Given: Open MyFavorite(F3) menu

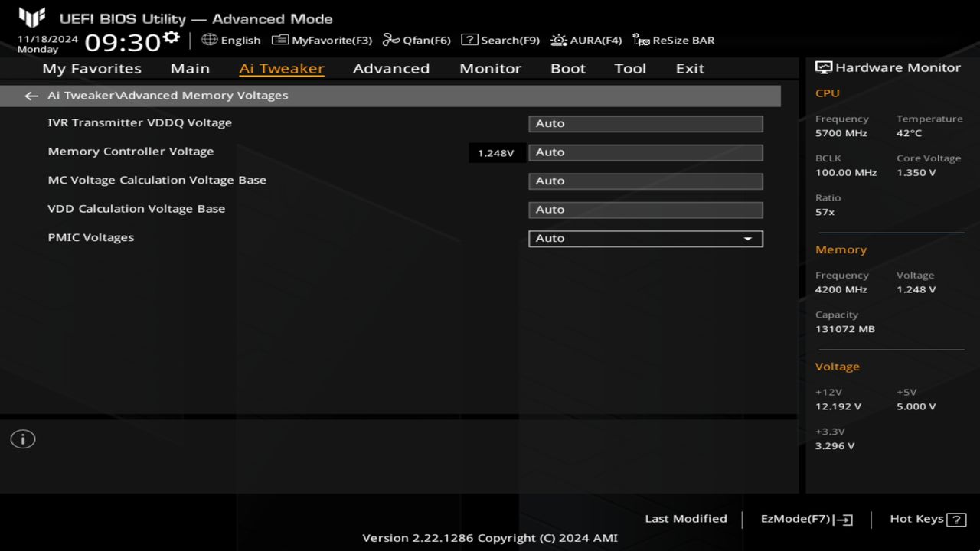Looking at the screenshot, I should click(322, 40).
